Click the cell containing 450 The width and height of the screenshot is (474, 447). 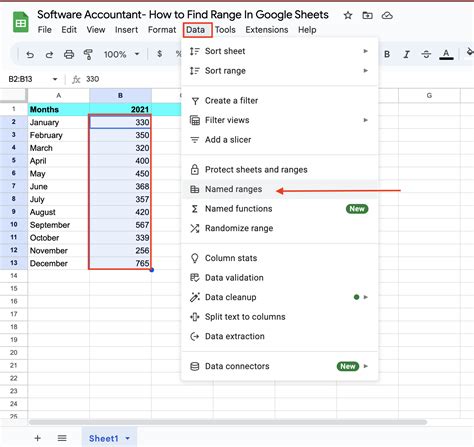[120, 174]
